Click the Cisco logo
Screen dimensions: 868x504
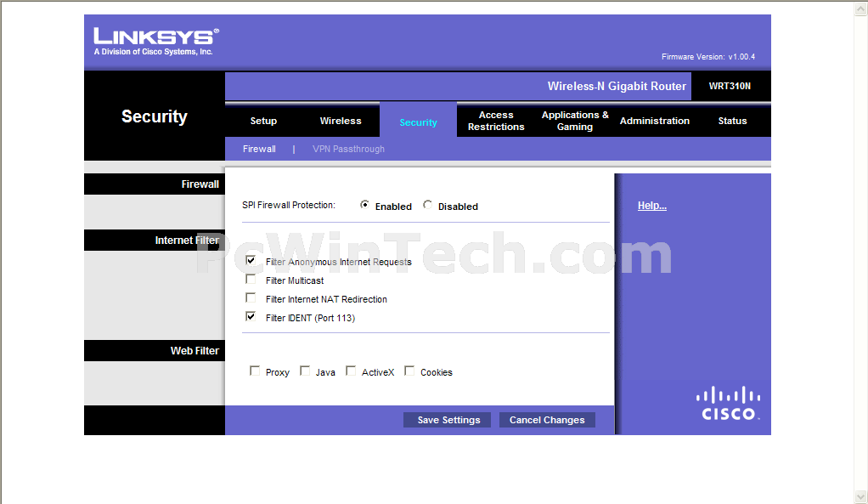(x=728, y=404)
